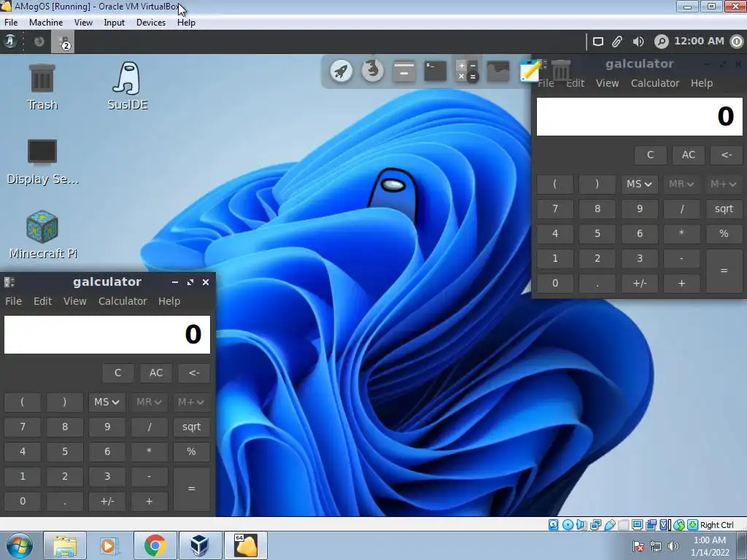This screenshot has width=747, height=560.
Task: Click the VirtualBox network status icon
Action: point(595,525)
